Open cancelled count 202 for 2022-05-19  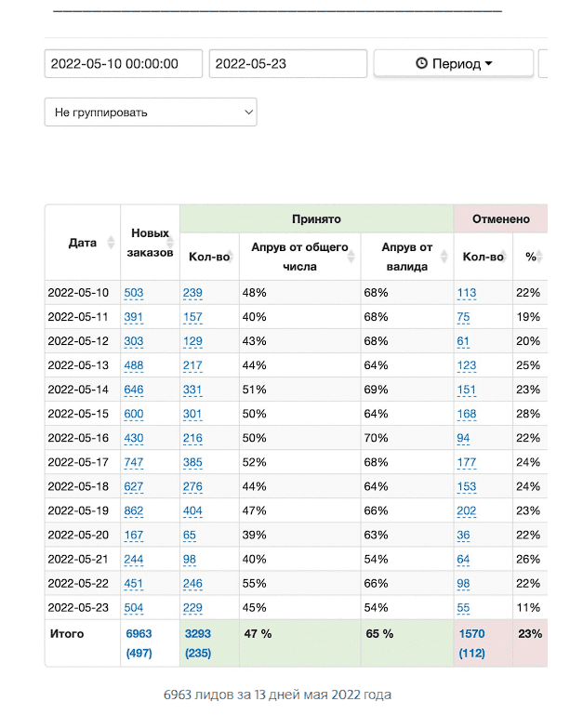click(467, 510)
